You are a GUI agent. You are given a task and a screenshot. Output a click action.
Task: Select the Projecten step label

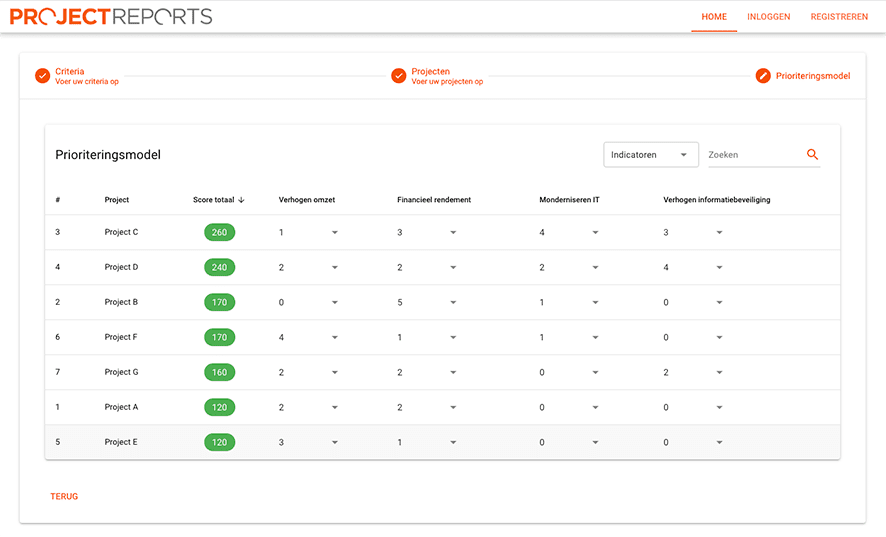click(x=431, y=71)
